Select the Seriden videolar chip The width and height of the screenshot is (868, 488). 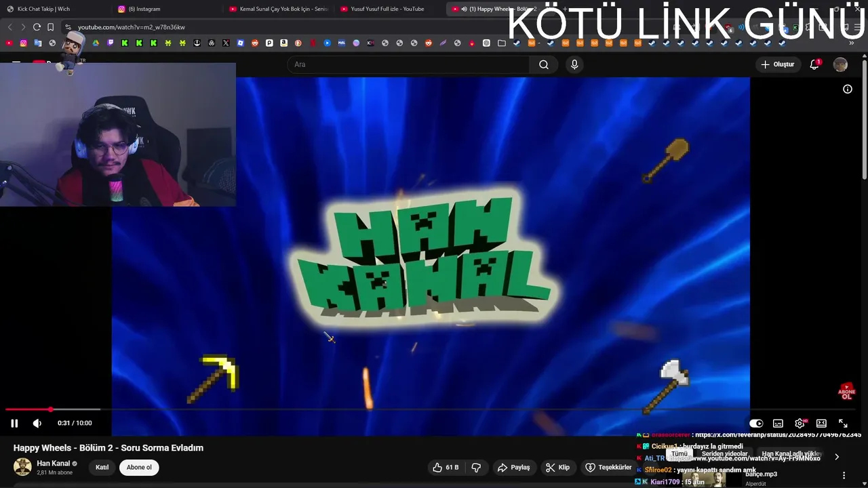pyautogui.click(x=725, y=454)
